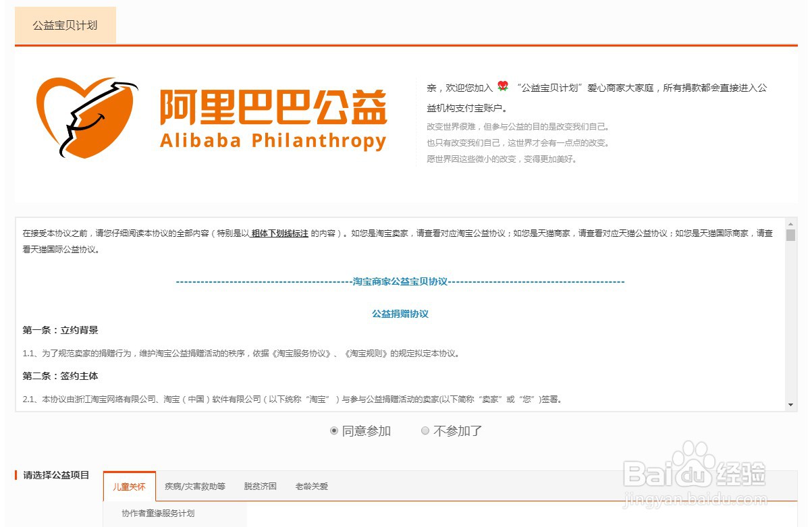This screenshot has width=812, height=527.
Task: Select the 协作者童缘服务计划 project
Action: point(158,514)
